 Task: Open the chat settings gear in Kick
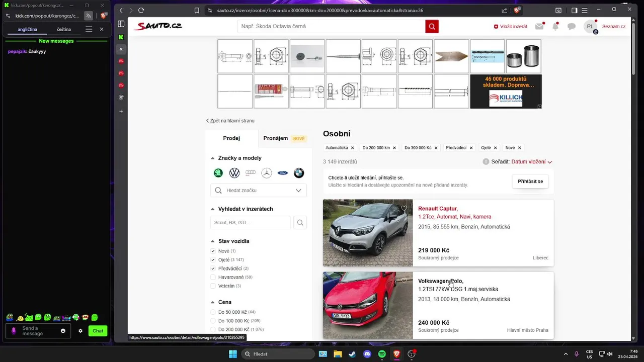pyautogui.click(x=80, y=331)
